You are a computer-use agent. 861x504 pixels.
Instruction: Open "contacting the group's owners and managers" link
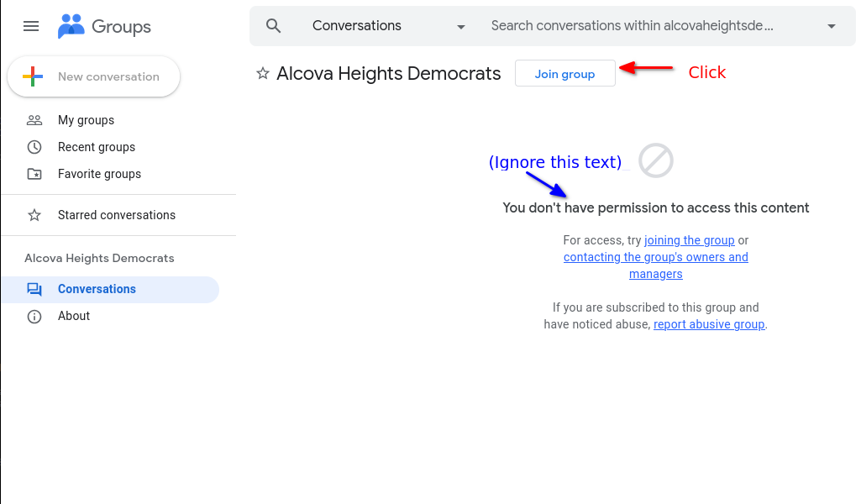coord(655,257)
